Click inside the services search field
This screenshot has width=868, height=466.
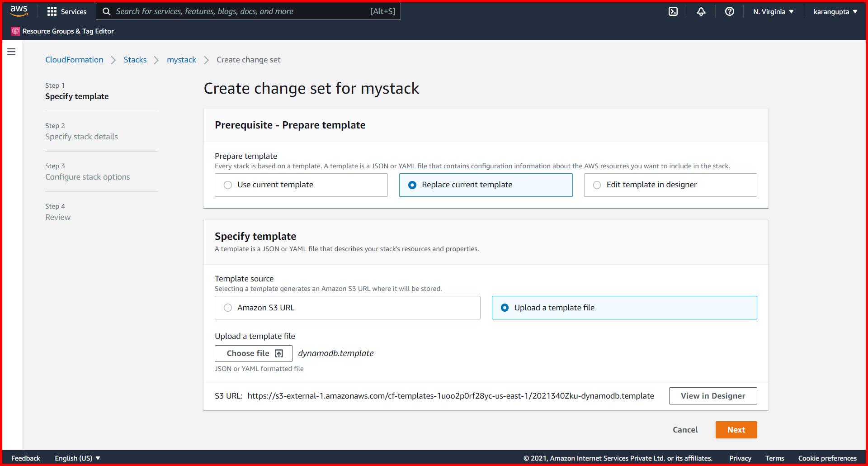click(x=271, y=11)
